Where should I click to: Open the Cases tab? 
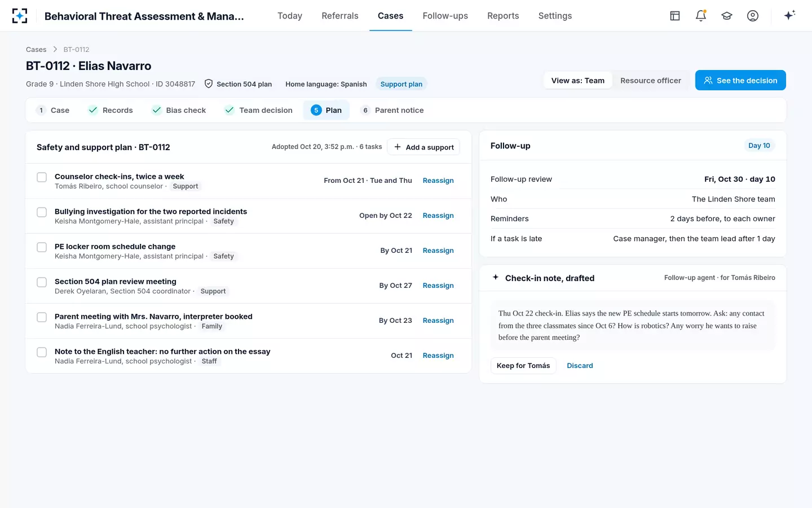click(390, 16)
